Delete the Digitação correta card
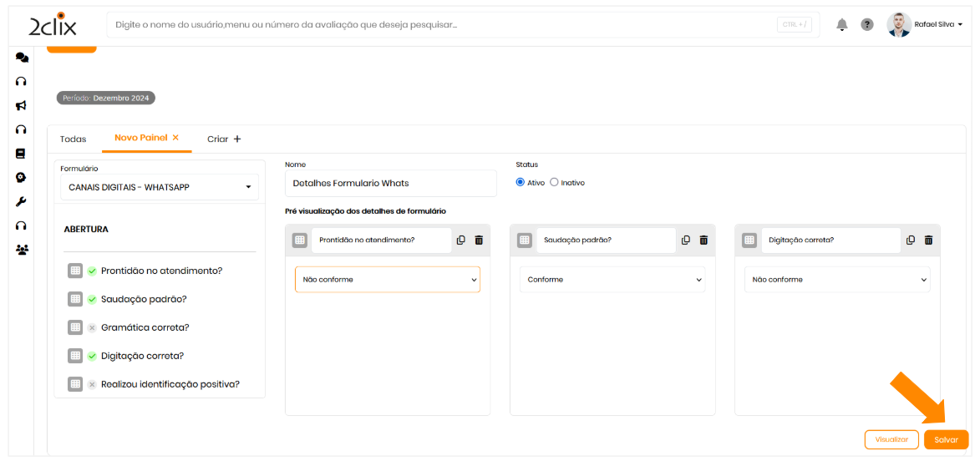 pyautogui.click(x=928, y=241)
